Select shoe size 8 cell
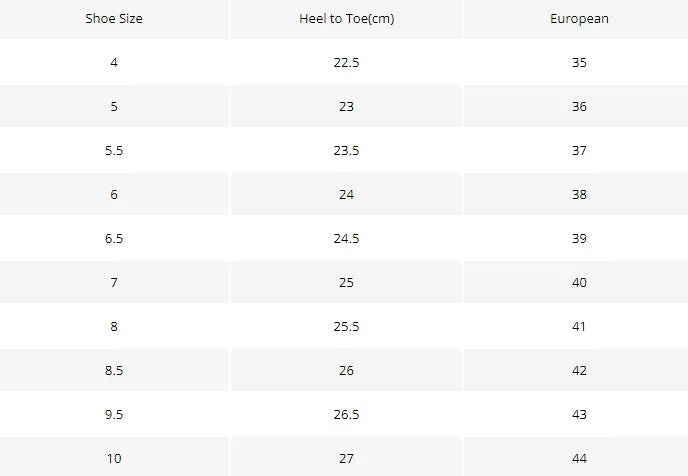688x476 pixels. tap(114, 326)
